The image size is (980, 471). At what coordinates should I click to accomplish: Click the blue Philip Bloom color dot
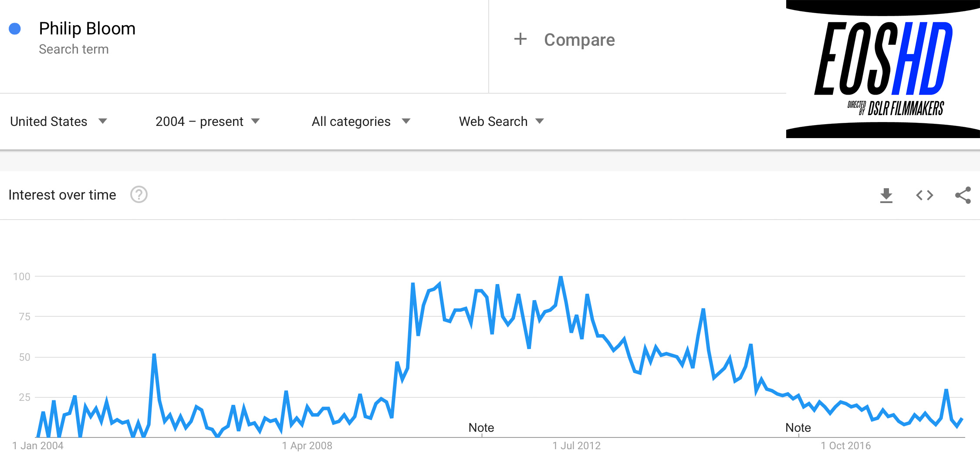15,29
